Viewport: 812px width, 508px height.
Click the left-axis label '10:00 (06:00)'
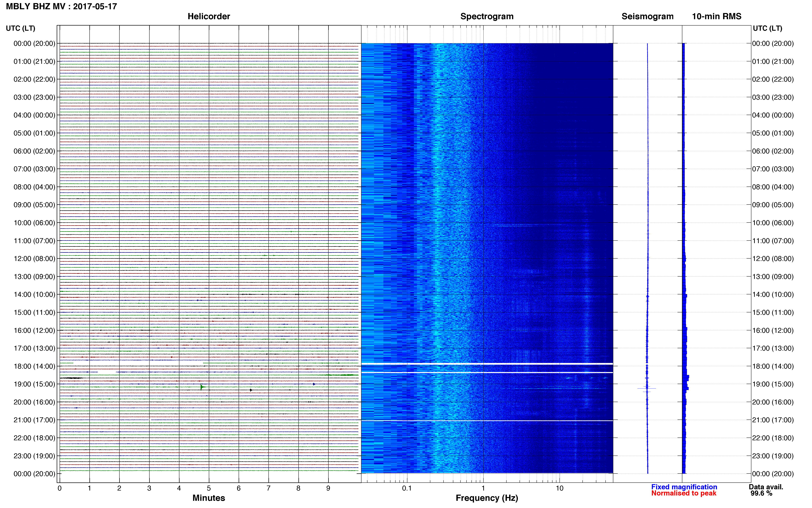pyautogui.click(x=34, y=223)
